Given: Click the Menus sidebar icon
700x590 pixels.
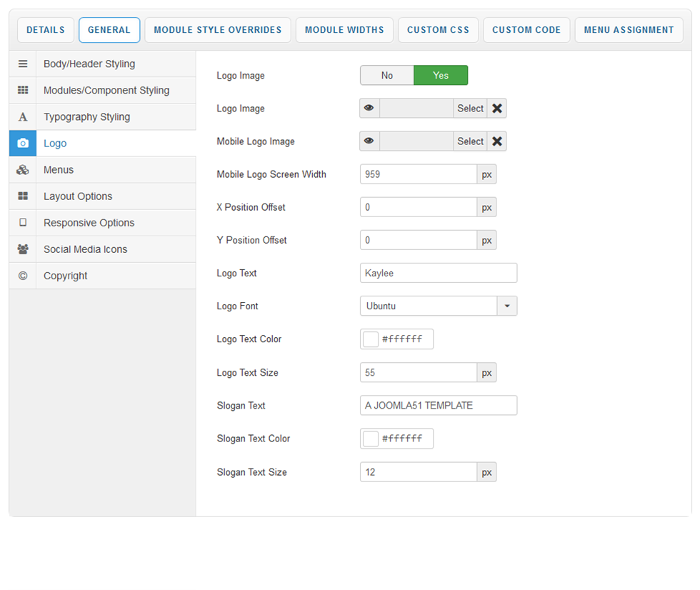Looking at the screenshot, I should tap(23, 170).
